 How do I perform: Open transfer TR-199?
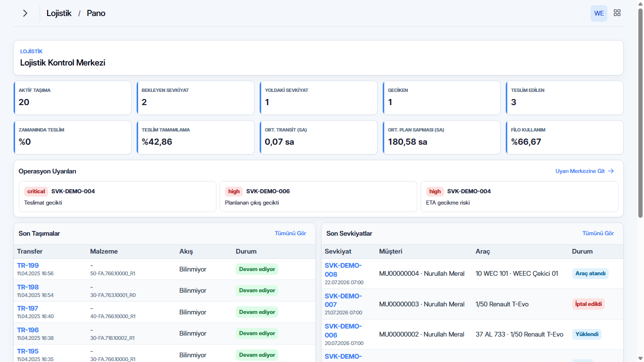pos(28,265)
